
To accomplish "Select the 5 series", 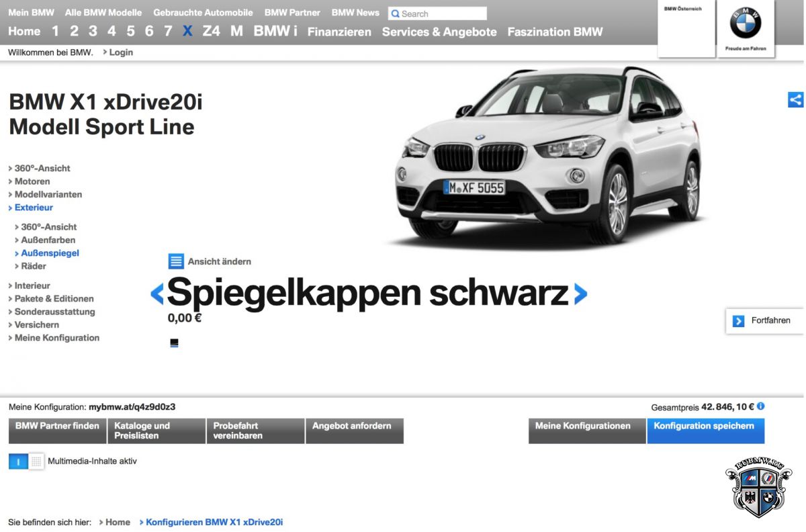I will pyautogui.click(x=130, y=32).
